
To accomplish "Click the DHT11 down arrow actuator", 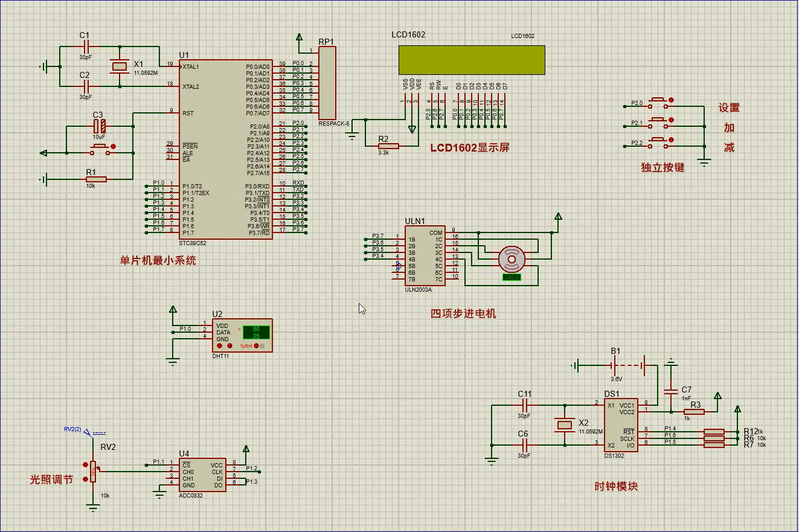I will pyautogui.click(x=219, y=346).
